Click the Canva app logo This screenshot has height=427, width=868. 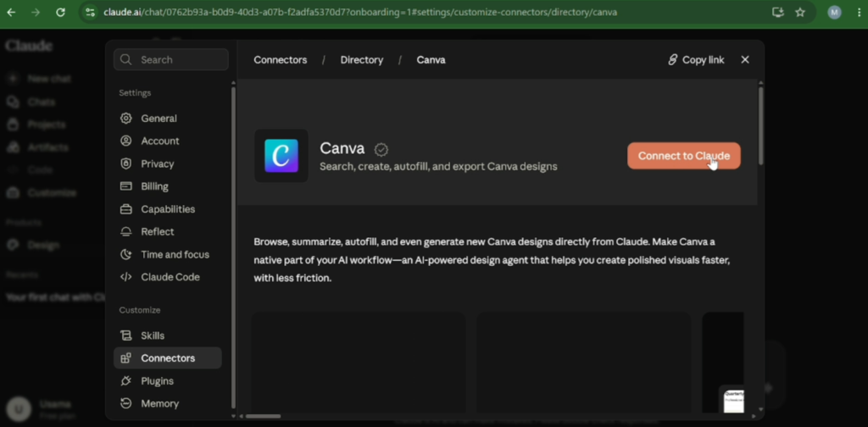coord(281,156)
